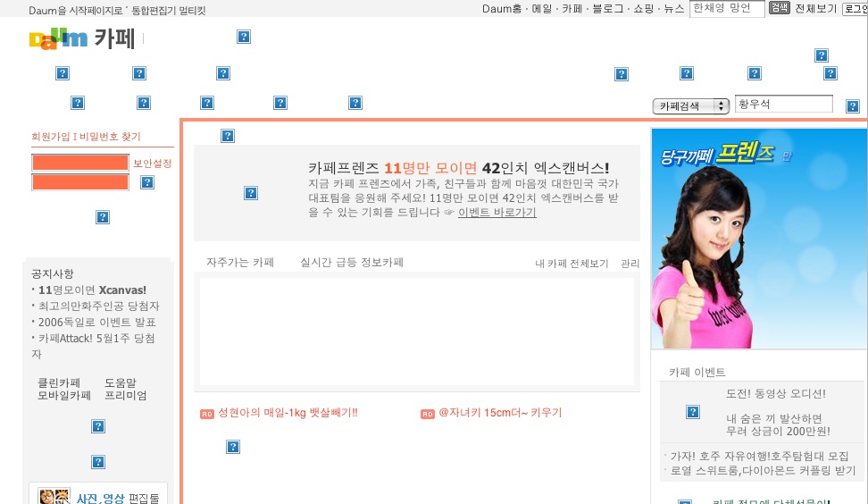
Task: Open the ad 성현아의 매일-1kg 뱃살빼기!!
Action: (288, 413)
